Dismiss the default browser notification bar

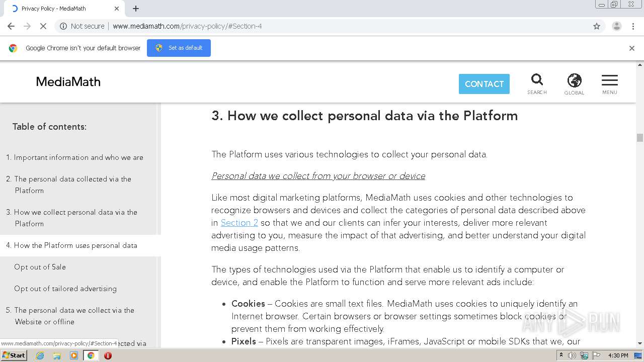pyautogui.click(x=632, y=48)
